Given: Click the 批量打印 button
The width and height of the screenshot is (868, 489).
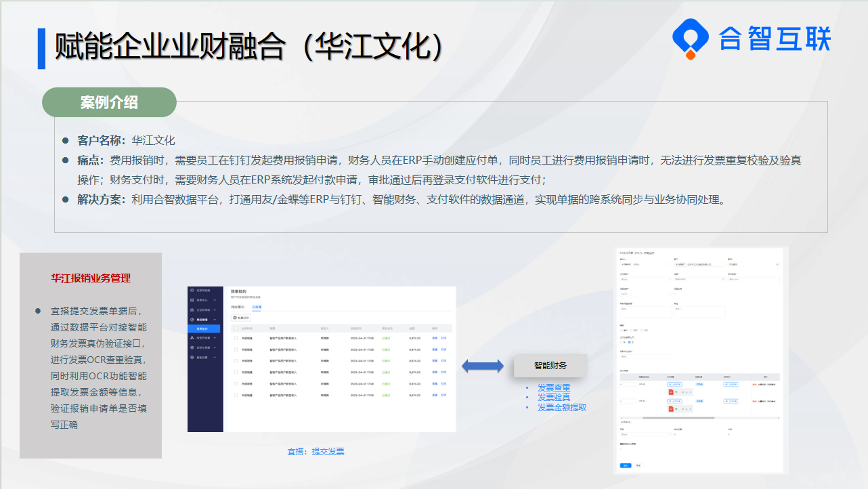Looking at the screenshot, I should pos(241,318).
